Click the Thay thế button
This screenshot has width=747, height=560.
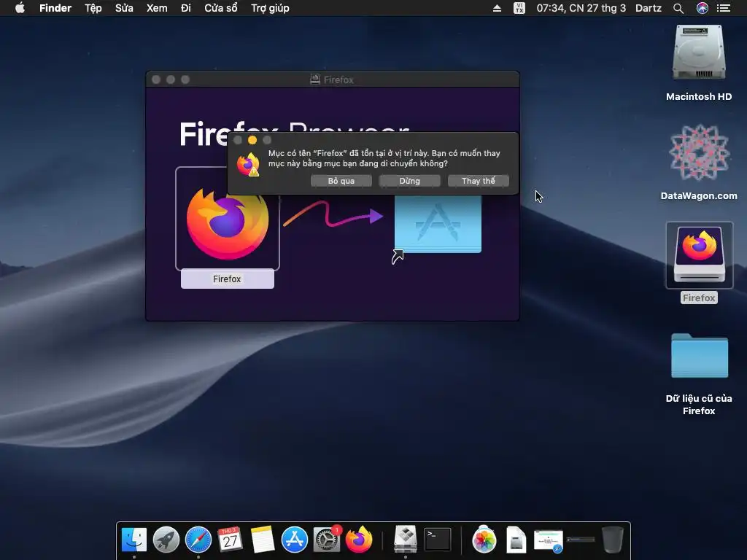pyautogui.click(x=479, y=181)
